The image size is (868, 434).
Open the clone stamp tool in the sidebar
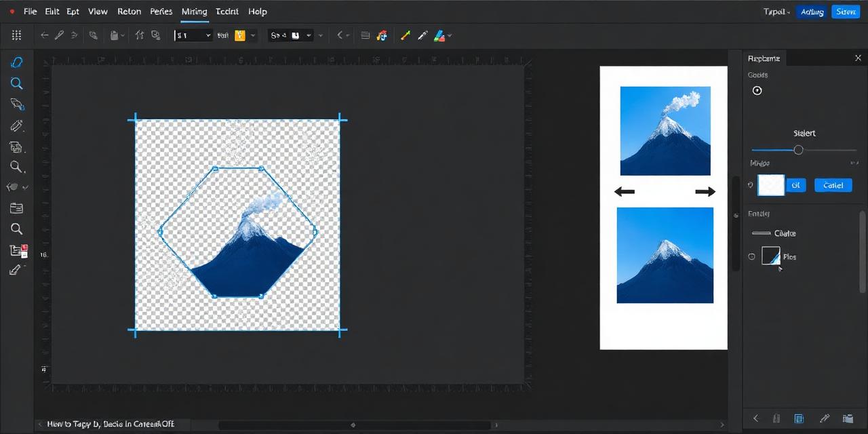point(16,147)
